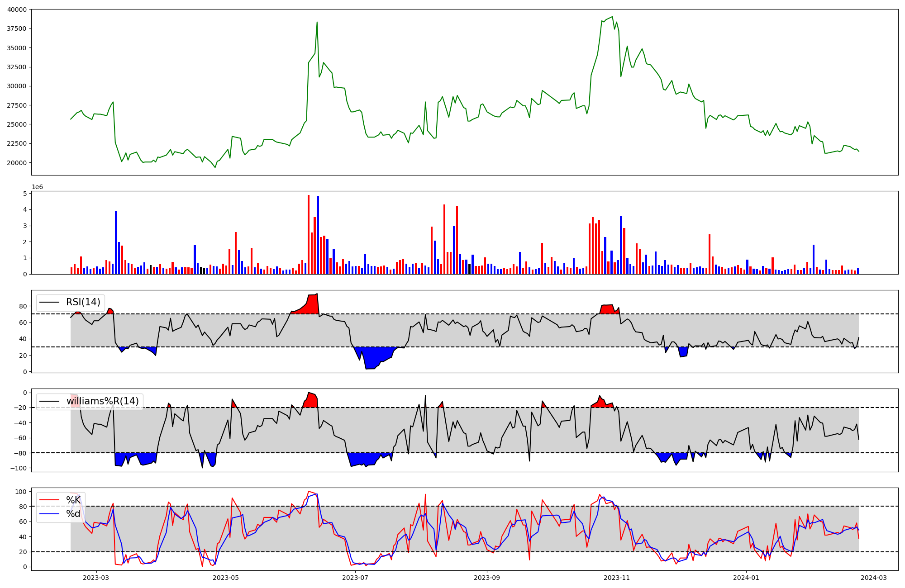The width and height of the screenshot is (905, 588).
Task: Click the %d legend label
Action: click(73, 514)
